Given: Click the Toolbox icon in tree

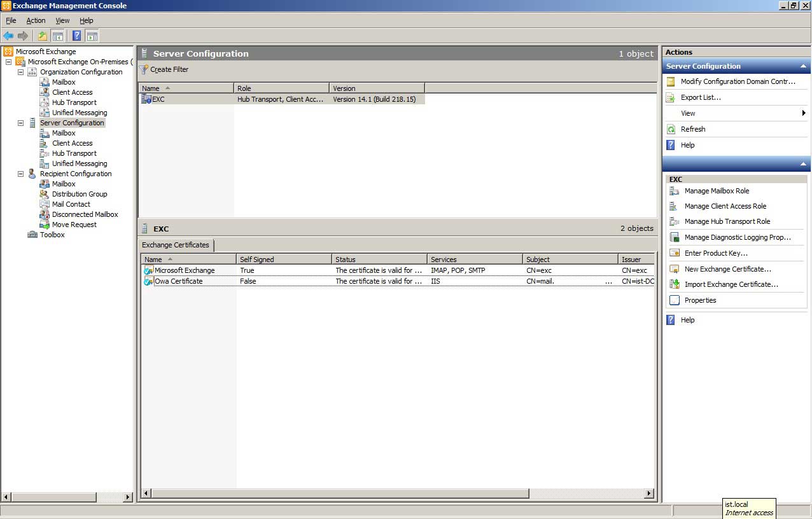Looking at the screenshot, I should (32, 235).
